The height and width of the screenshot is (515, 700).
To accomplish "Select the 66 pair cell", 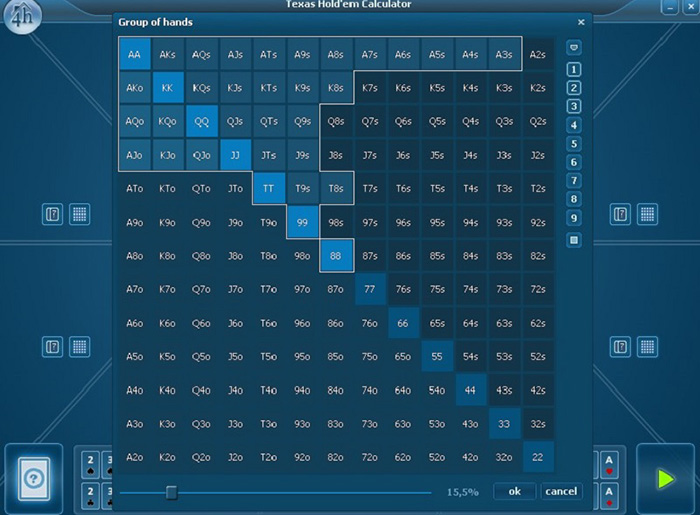I will tap(403, 323).
